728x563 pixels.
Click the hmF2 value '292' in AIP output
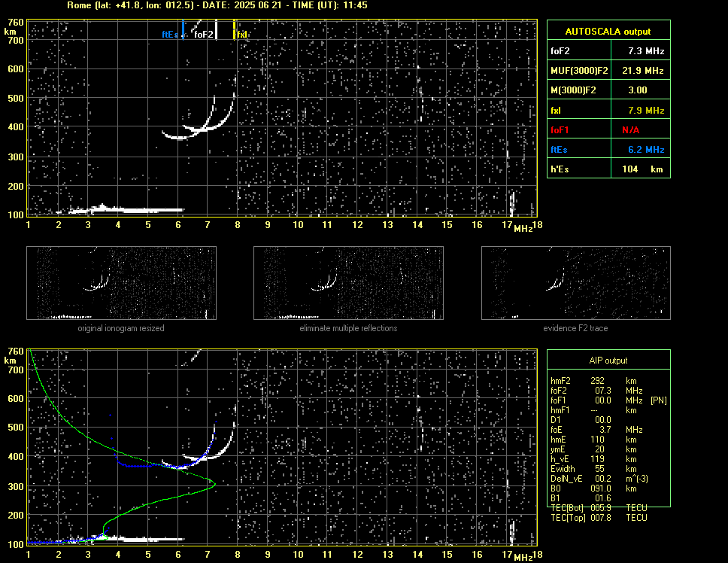pyautogui.click(x=597, y=381)
